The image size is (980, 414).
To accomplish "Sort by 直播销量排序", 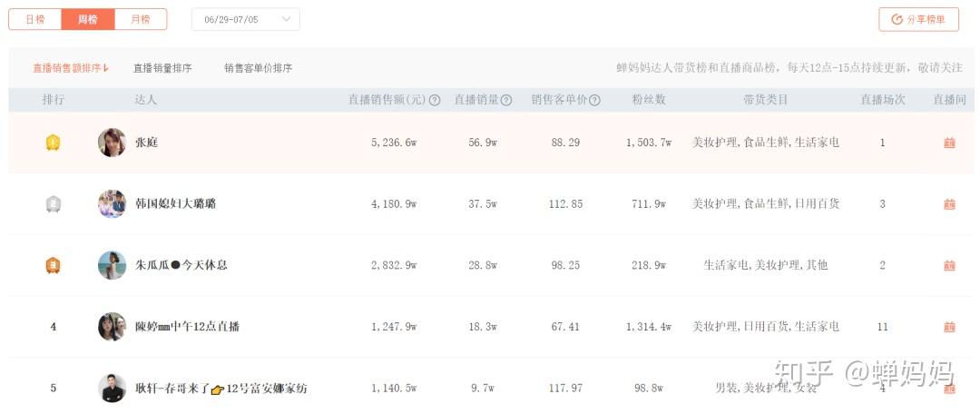I will 162,68.
